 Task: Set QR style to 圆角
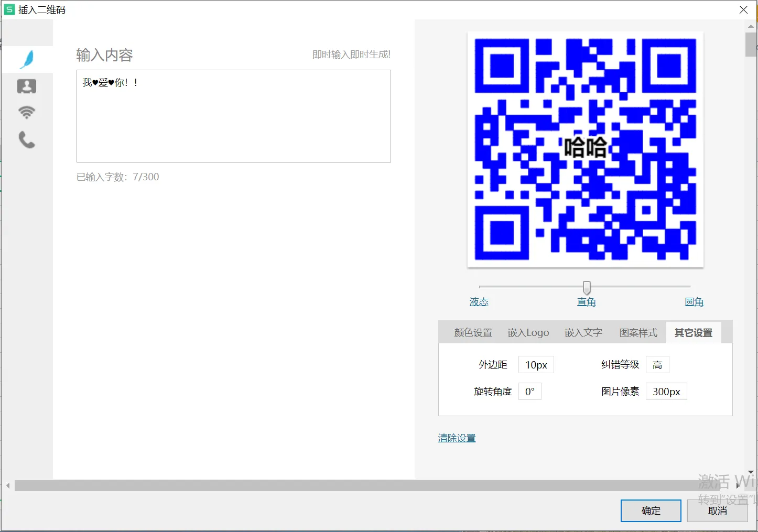point(694,302)
